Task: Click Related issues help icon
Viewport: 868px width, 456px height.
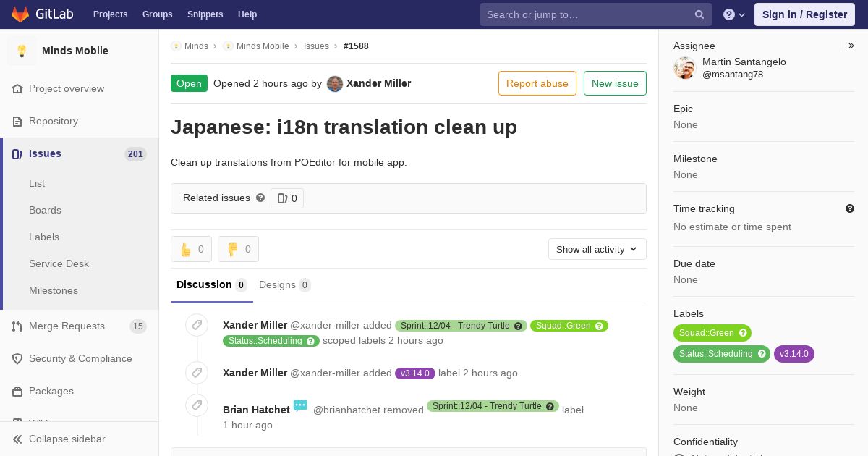Action: pyautogui.click(x=260, y=198)
